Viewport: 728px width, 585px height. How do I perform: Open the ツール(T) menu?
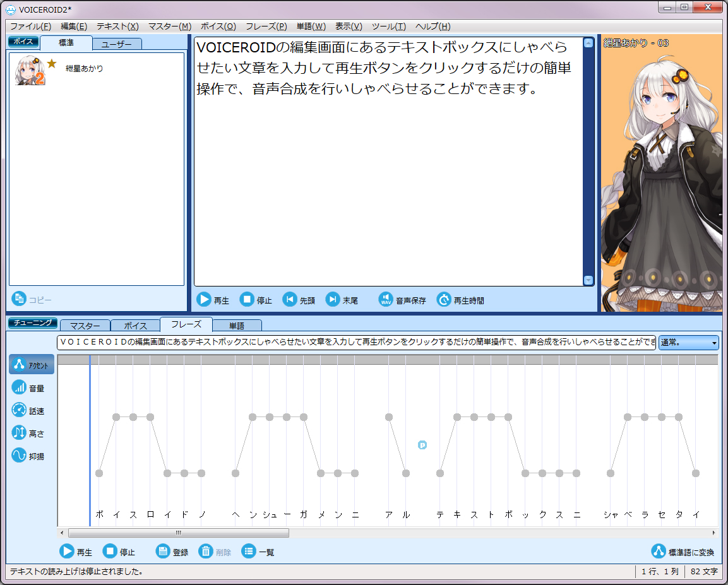point(388,27)
